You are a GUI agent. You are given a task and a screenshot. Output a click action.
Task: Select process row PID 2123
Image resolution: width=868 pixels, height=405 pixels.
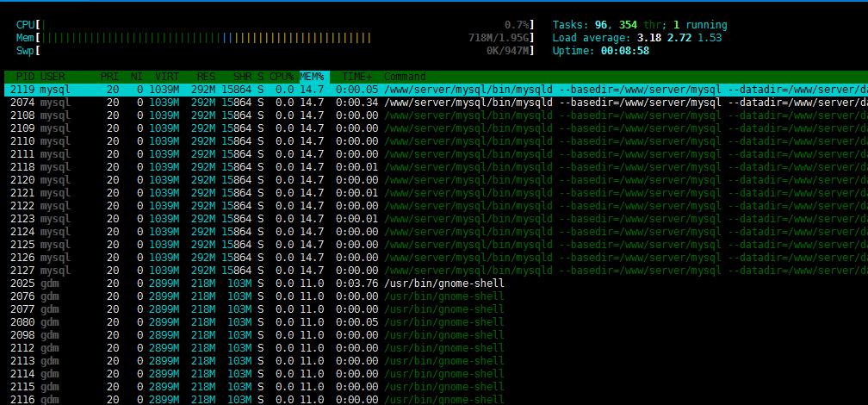(436, 219)
